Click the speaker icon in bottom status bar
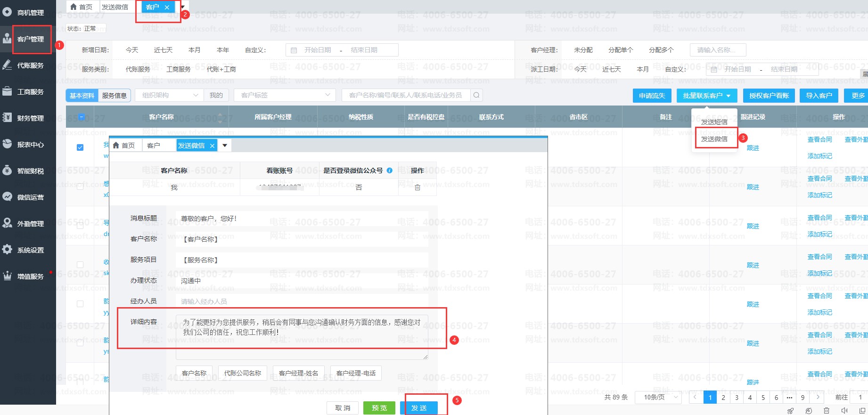The height and width of the screenshot is (415, 868). 844,411
